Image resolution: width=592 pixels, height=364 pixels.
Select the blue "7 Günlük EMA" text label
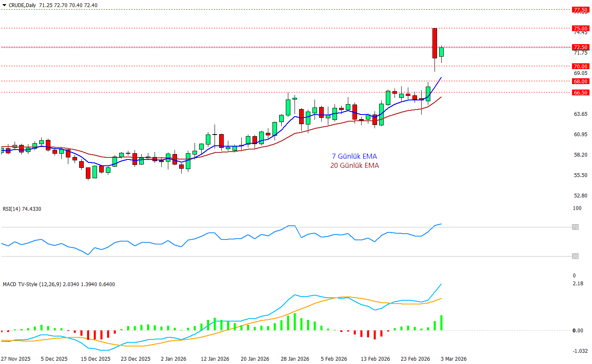354,156
